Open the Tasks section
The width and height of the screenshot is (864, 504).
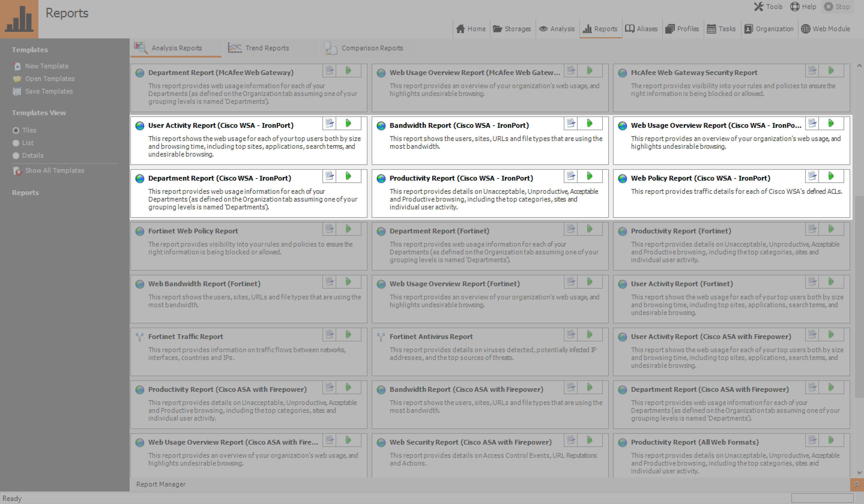(721, 29)
